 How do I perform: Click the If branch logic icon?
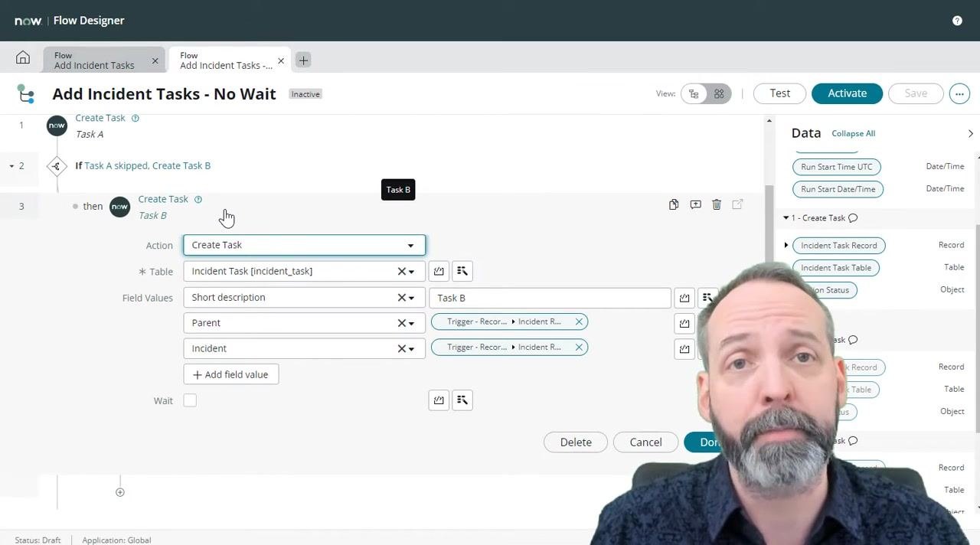click(57, 165)
